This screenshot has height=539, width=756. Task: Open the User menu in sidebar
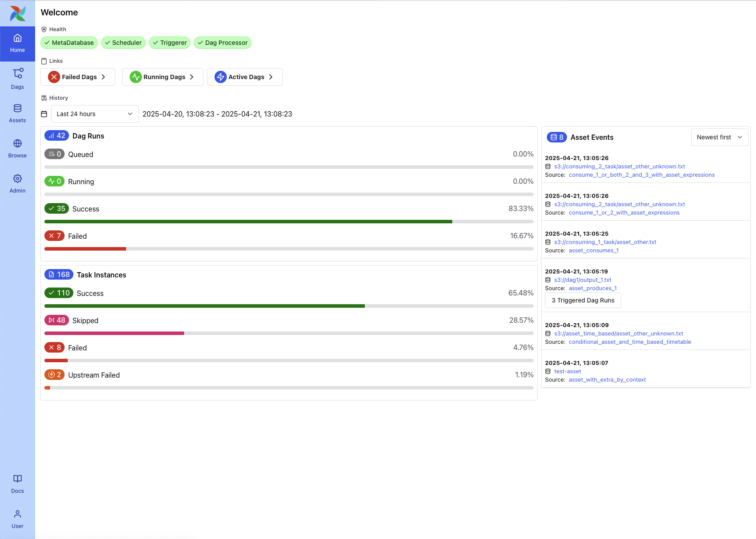click(17, 518)
